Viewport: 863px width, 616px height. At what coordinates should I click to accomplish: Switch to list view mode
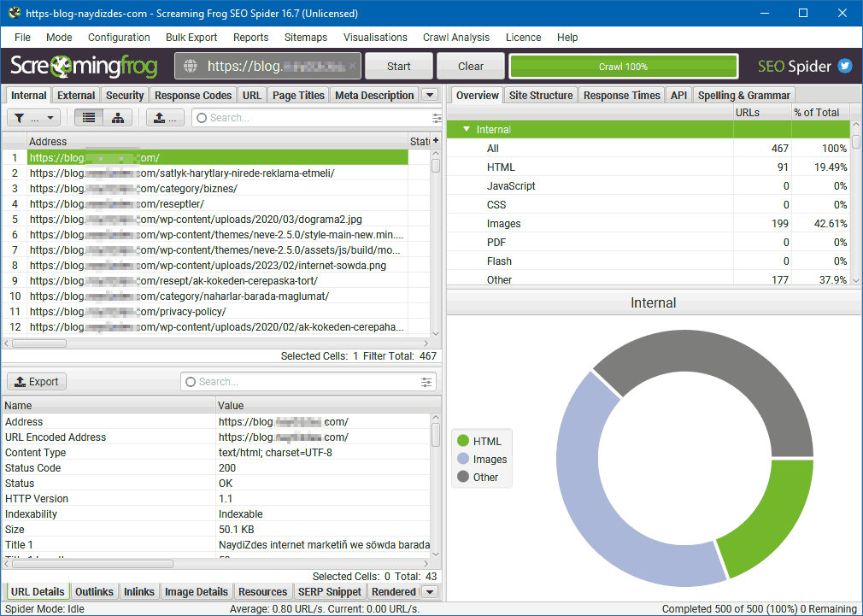coord(89,118)
